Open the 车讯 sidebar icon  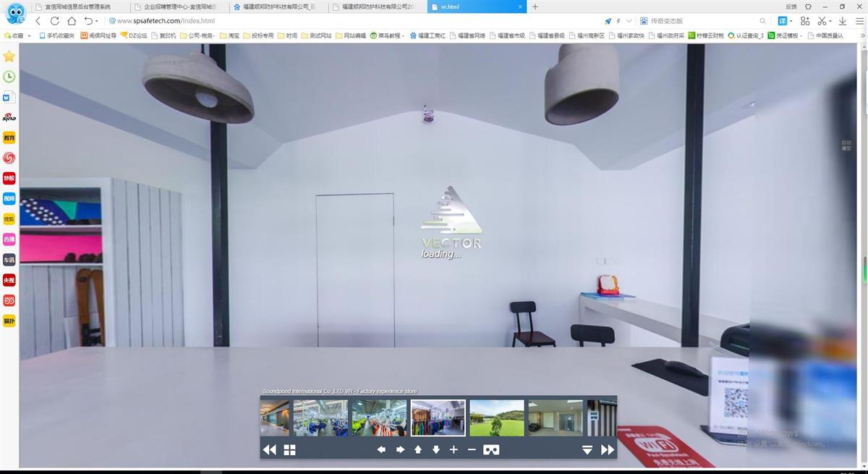(x=9, y=259)
